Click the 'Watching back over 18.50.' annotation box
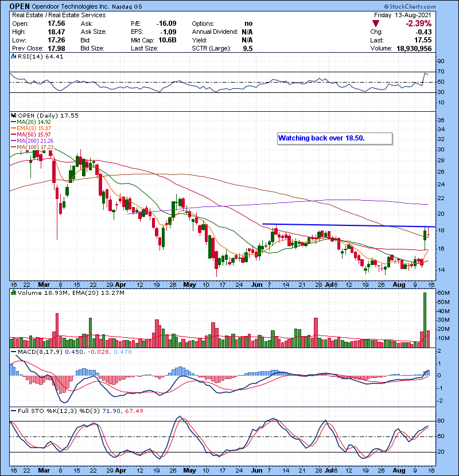 point(334,138)
